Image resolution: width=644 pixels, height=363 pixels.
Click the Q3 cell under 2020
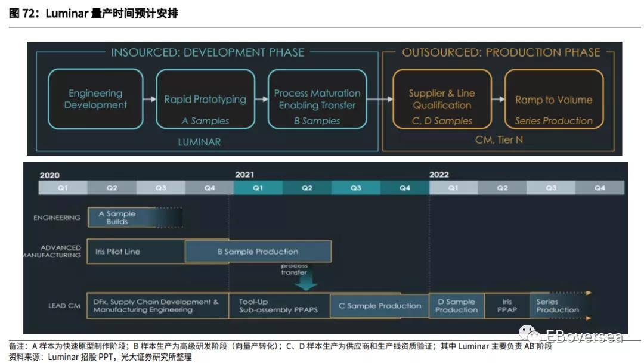[160, 188]
